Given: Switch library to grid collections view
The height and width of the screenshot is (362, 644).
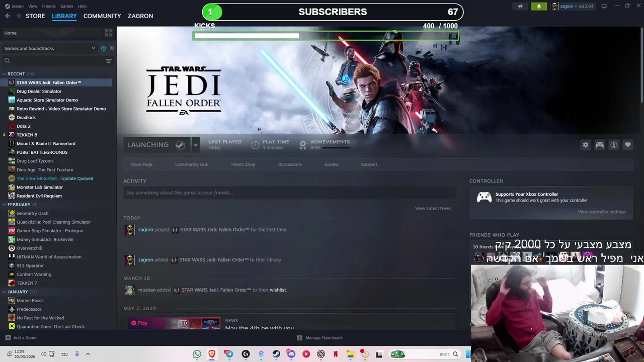Looking at the screenshot, I should (108, 33).
